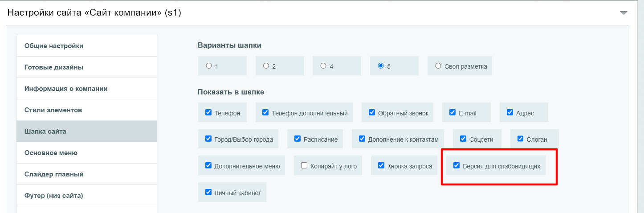
Task: Choose header variant 2
Action: coord(266,66)
